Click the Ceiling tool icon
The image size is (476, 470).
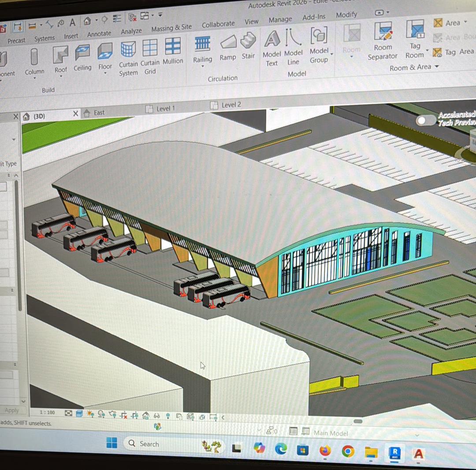pos(82,57)
